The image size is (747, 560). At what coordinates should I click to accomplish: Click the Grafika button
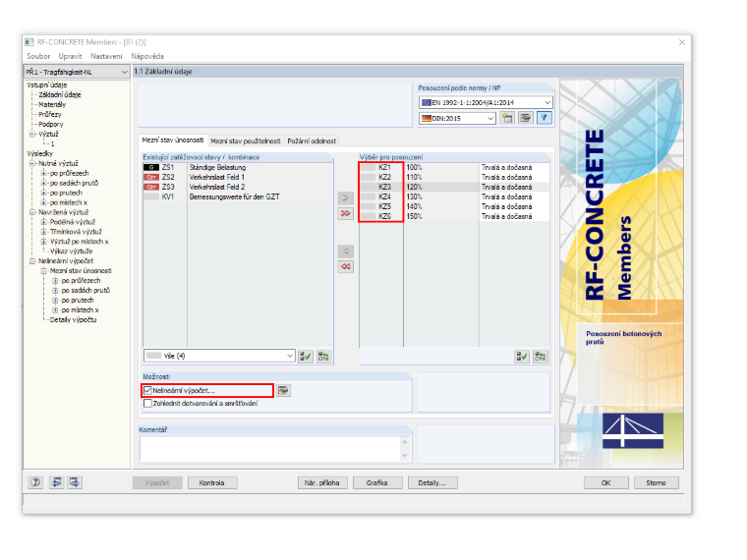pyautogui.click(x=376, y=482)
